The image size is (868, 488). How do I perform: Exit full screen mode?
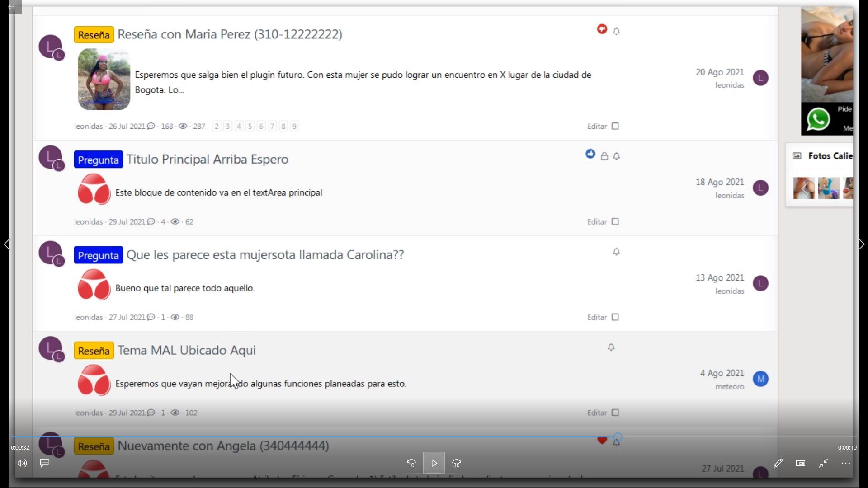click(823, 463)
